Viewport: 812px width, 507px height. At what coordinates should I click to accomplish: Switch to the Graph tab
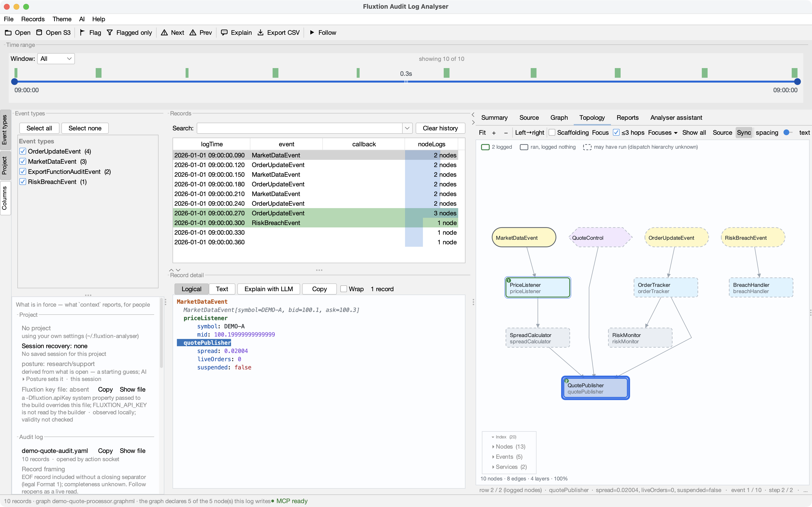[559, 118]
